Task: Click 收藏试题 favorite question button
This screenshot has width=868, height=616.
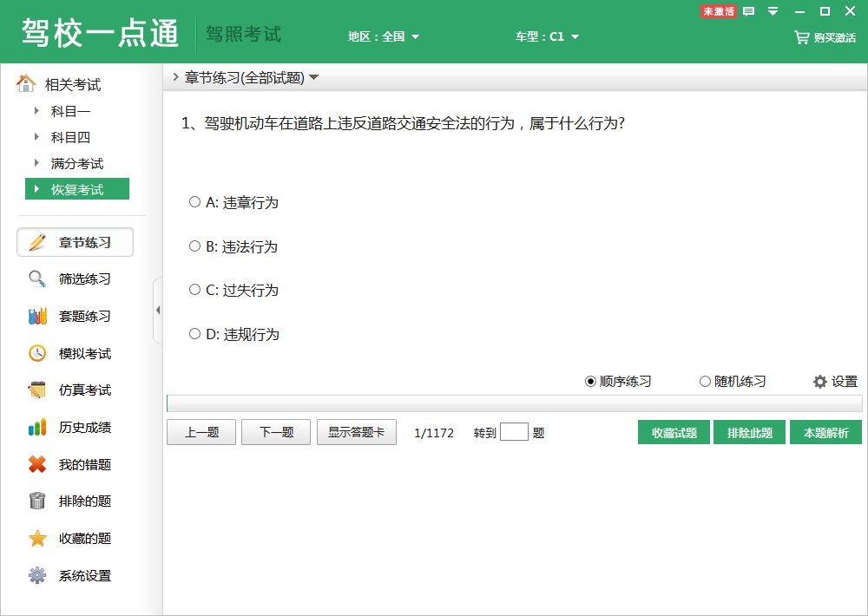Action: (674, 431)
